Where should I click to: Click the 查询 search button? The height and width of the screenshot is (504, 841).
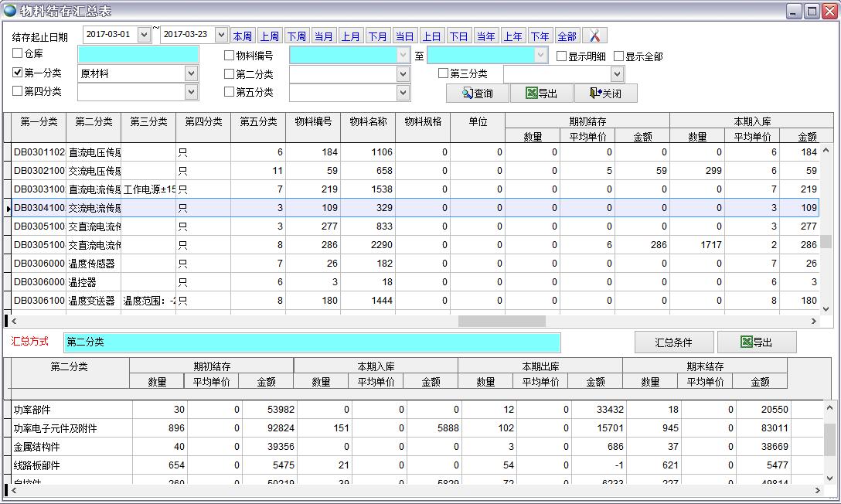(478, 94)
